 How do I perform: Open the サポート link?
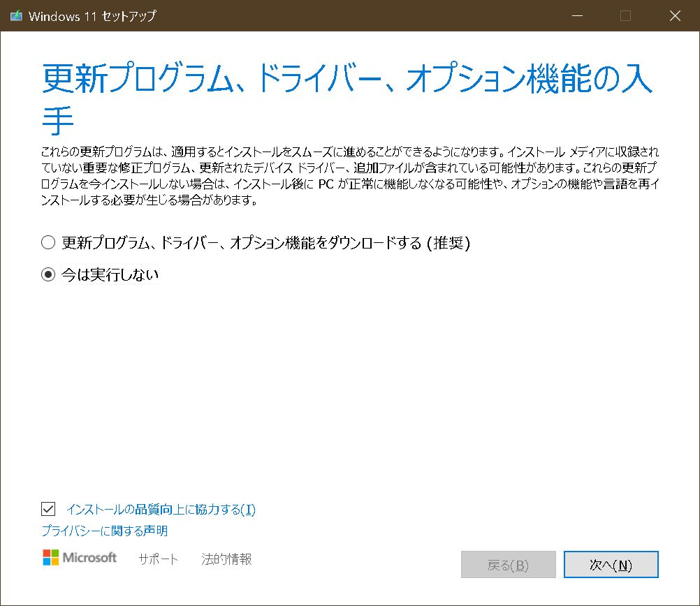158,559
